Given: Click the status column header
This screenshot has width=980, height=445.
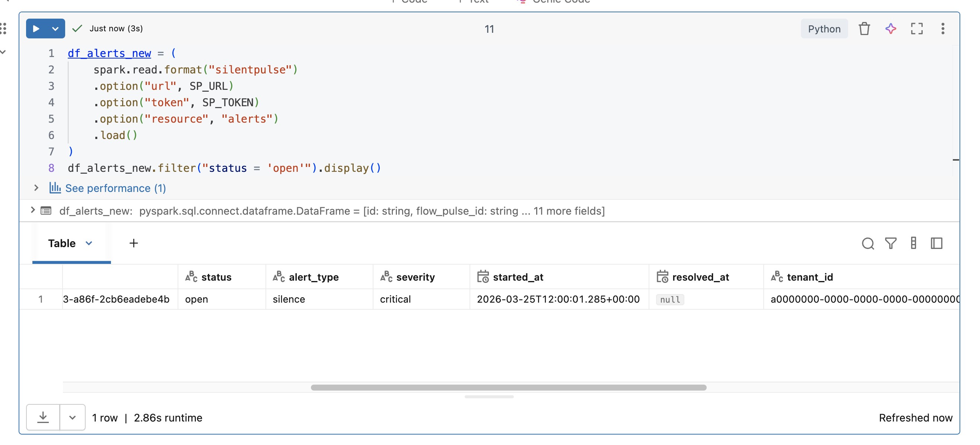Looking at the screenshot, I should tap(222, 277).
